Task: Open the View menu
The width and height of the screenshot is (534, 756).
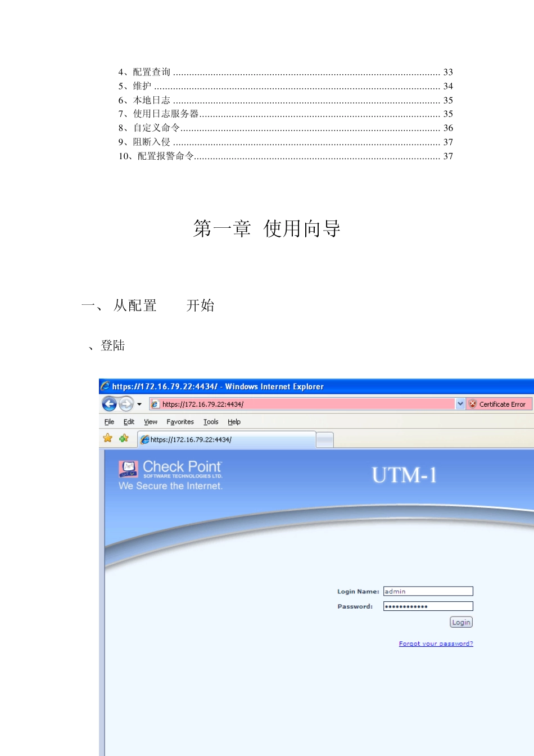Action: (151, 422)
